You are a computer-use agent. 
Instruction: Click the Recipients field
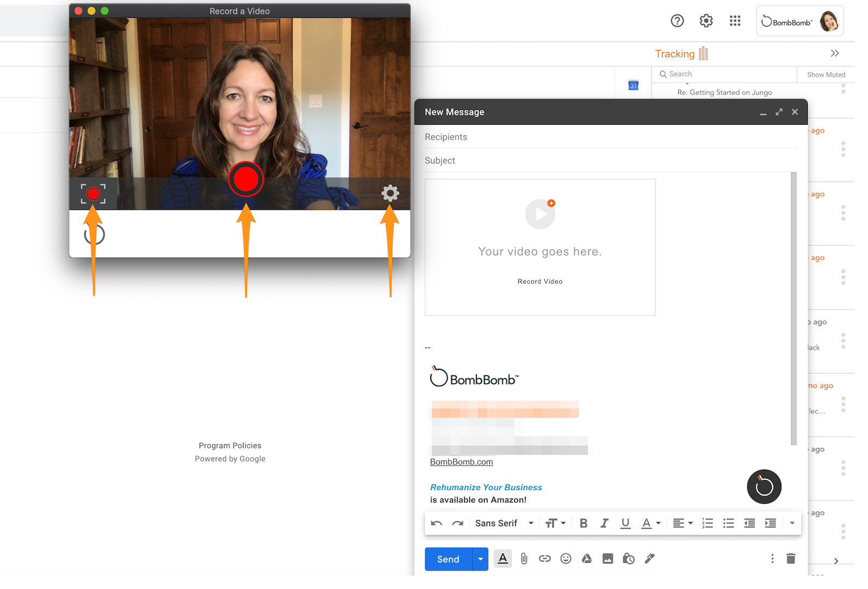tap(611, 137)
